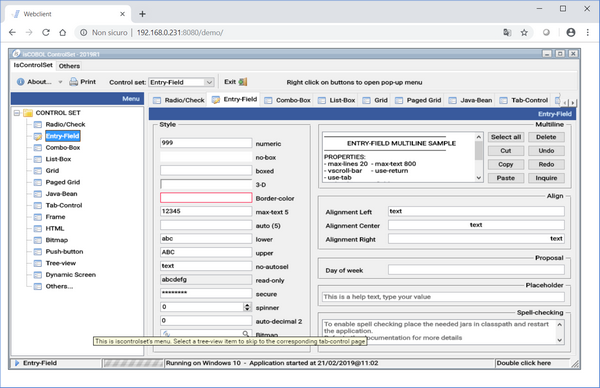This screenshot has width=600, height=388.
Task: Click Combo-Box icon in tree
Action: tap(38, 148)
